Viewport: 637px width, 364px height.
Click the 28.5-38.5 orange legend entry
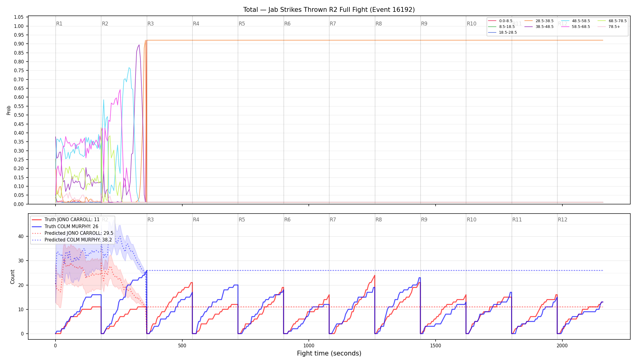[539, 21]
